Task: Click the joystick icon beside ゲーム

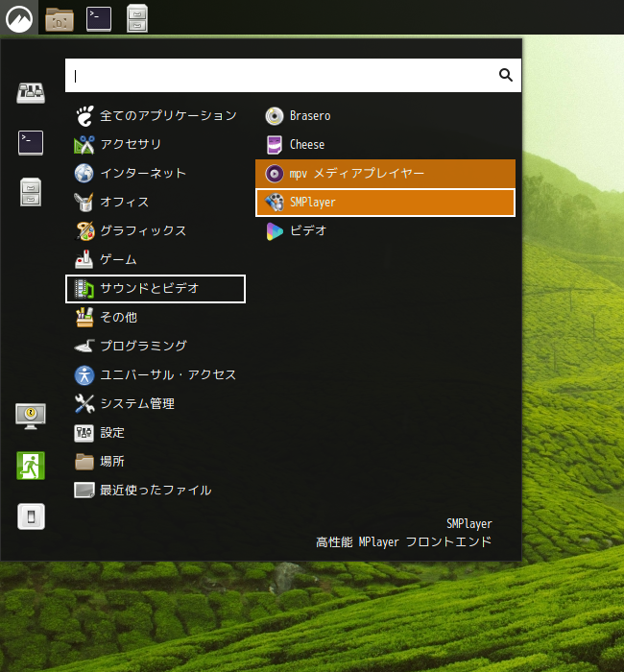Action: (x=84, y=259)
